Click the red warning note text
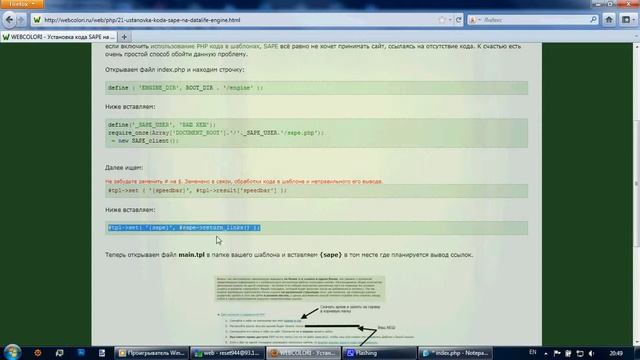This screenshot has height=360, width=640. pyautogui.click(x=244, y=181)
